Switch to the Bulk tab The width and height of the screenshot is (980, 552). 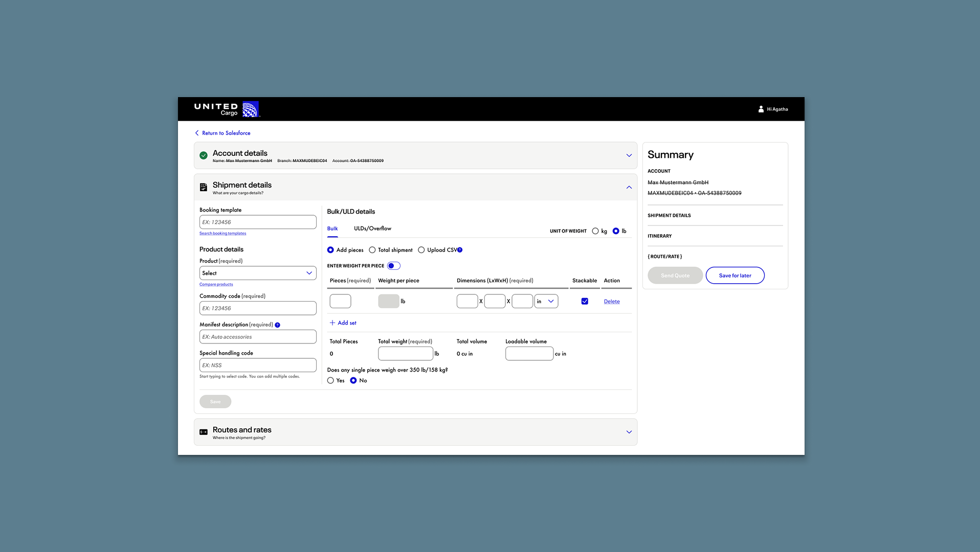tap(332, 228)
